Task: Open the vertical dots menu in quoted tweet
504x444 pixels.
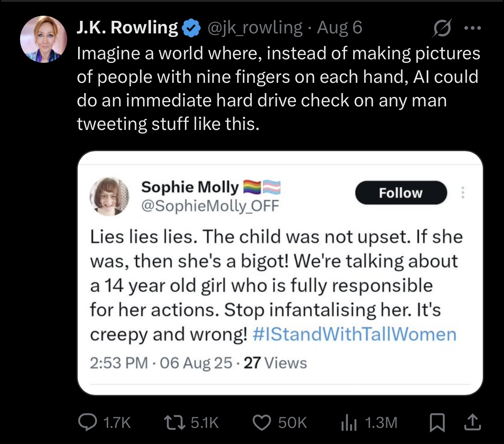Action: click(x=463, y=192)
